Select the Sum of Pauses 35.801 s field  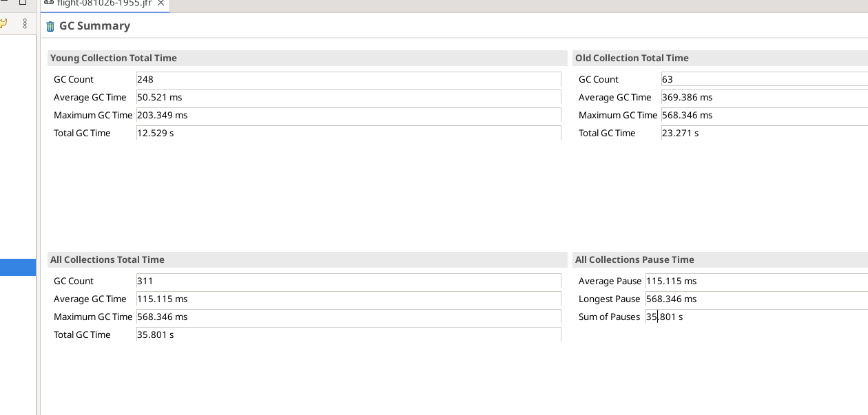click(756, 317)
